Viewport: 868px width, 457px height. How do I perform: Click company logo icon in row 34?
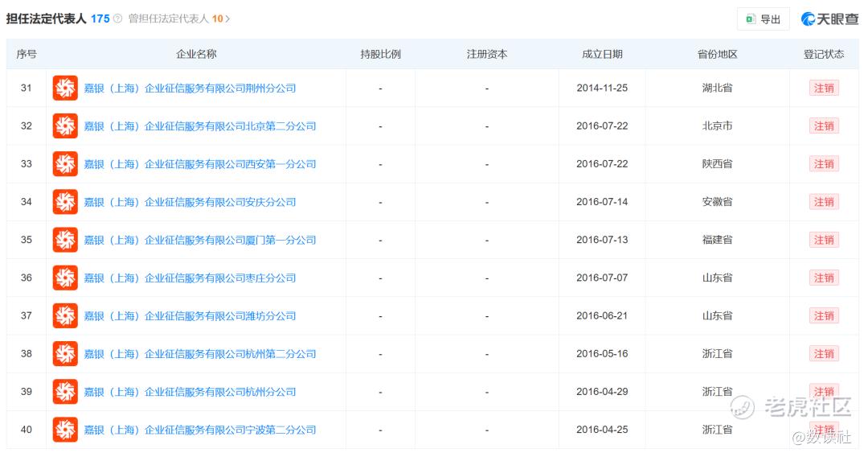[x=65, y=202]
